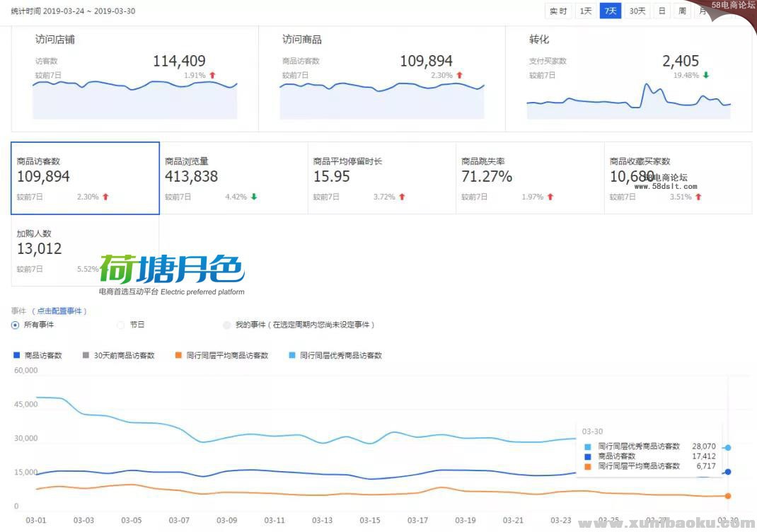Select the 加购人数 metric card
Viewport: 757px width, 532px height.
click(x=85, y=250)
